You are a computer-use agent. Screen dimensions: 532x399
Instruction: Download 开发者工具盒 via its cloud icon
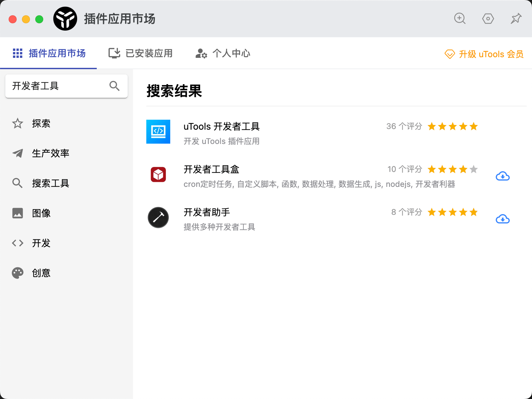tap(502, 176)
